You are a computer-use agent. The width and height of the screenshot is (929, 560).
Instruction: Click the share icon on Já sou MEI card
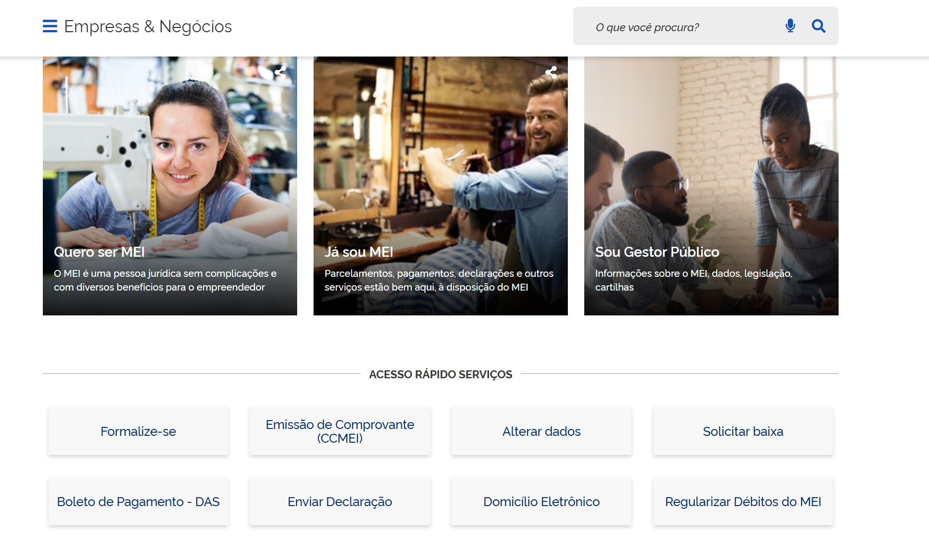(x=551, y=72)
